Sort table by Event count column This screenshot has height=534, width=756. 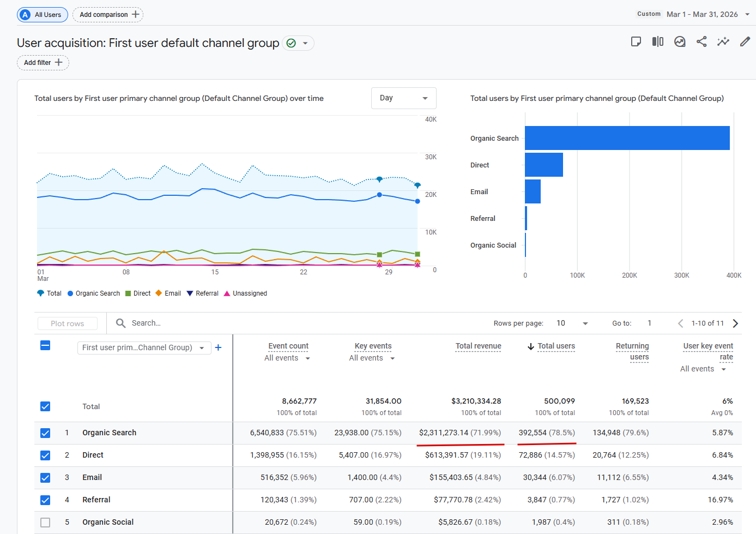point(288,346)
